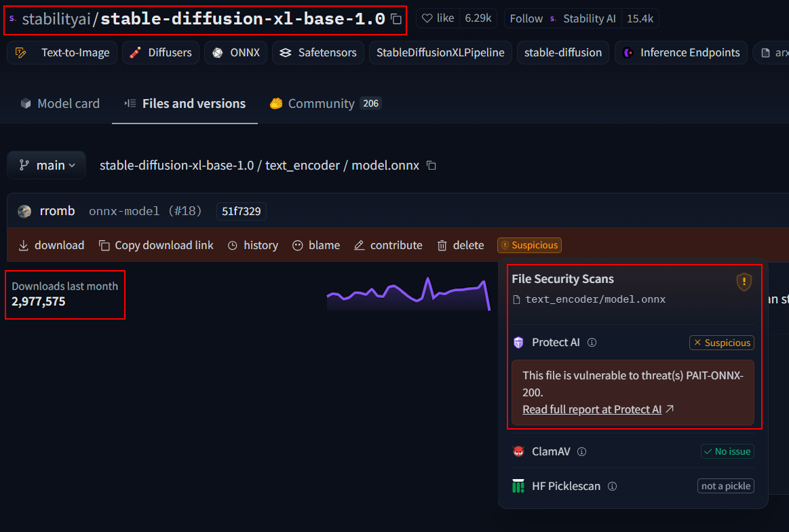Read full report at Protect AI
The width and height of the screenshot is (789, 532).
(592, 409)
